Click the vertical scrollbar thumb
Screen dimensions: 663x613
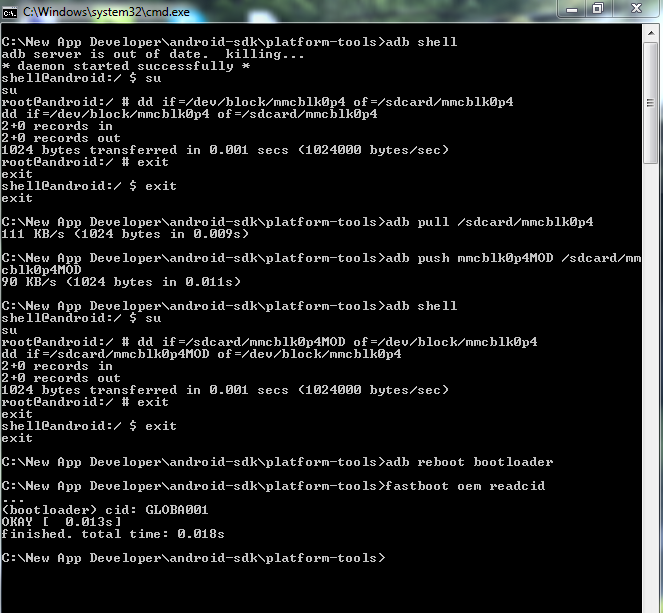(651, 103)
